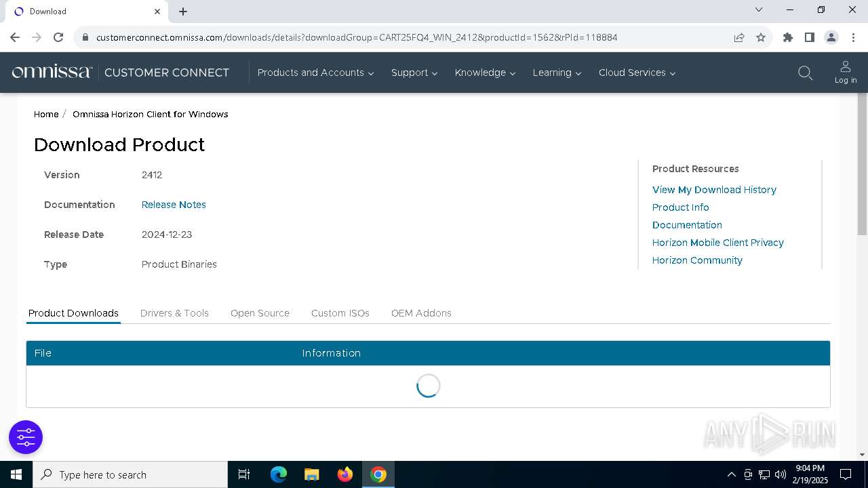This screenshot has height=488, width=868.
Task: Click the share page icon in address bar
Action: click(739, 37)
